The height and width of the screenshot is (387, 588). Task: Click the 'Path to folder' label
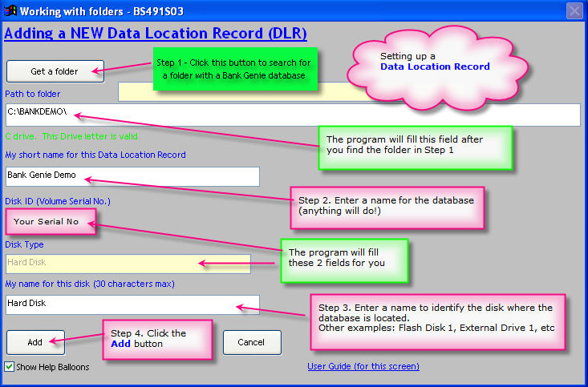point(33,94)
